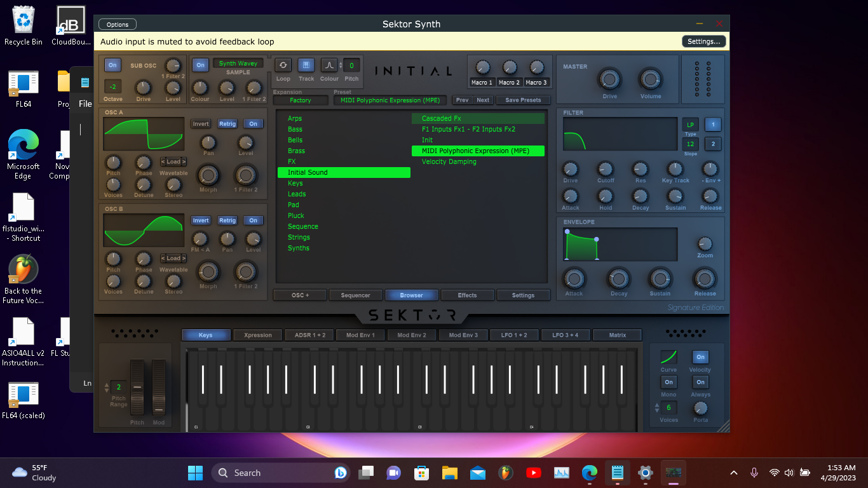This screenshot has height=488, width=868.
Task: Toggle the sample Loop icon button
Action: 283,65
